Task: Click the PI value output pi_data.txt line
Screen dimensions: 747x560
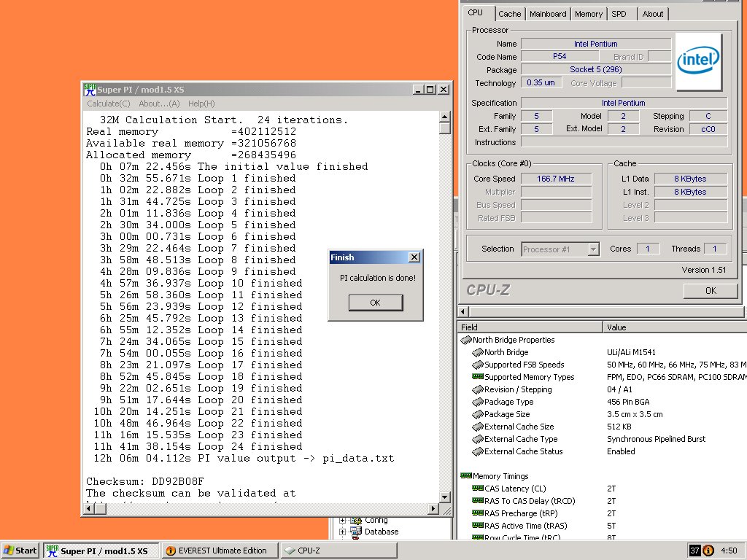Action: tap(244, 459)
